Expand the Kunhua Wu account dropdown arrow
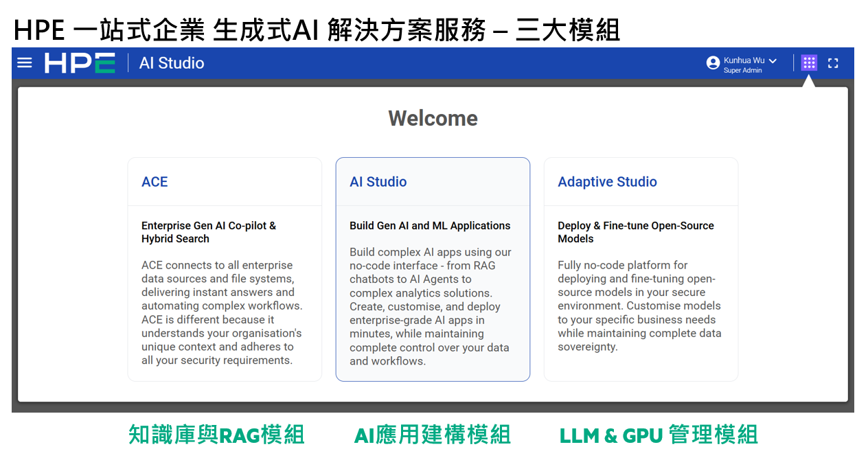The height and width of the screenshot is (449, 868). 773,61
